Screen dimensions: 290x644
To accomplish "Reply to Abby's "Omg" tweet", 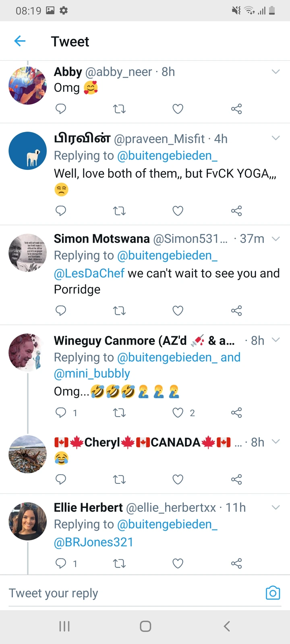I will click(61, 109).
